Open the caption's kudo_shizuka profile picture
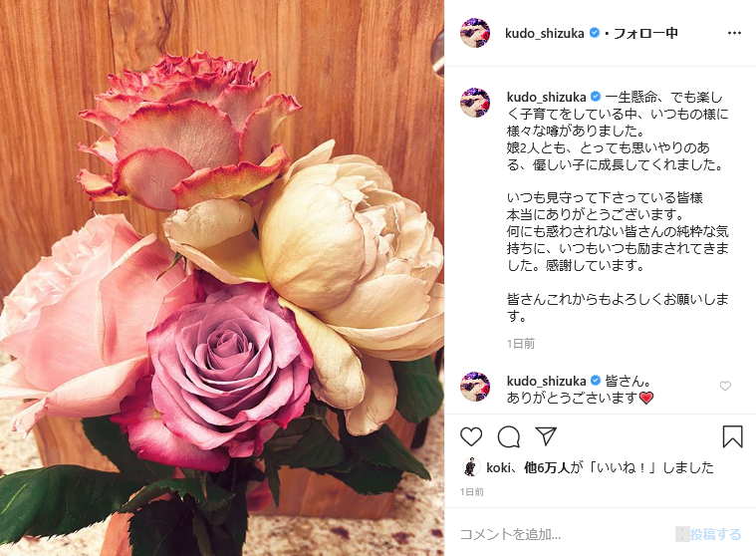The width and height of the screenshot is (756, 556). click(475, 103)
